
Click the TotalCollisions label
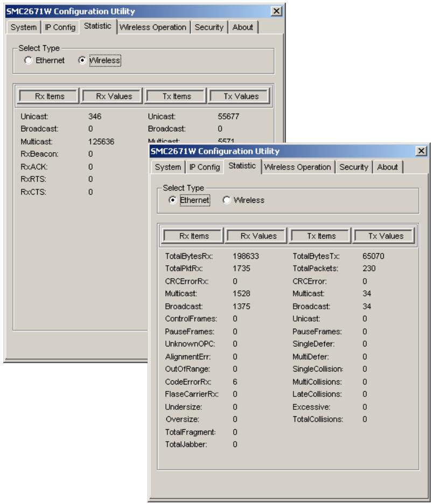click(318, 419)
